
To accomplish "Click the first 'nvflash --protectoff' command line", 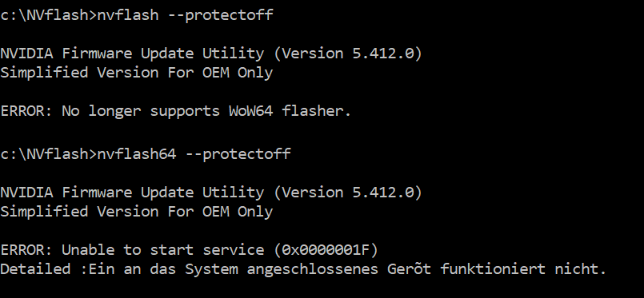I will click(x=137, y=15).
